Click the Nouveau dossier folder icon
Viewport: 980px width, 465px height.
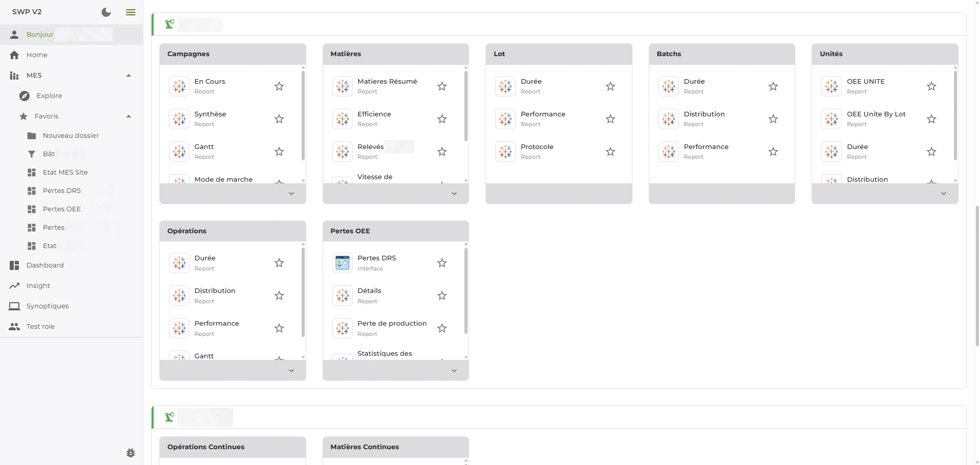coord(32,136)
